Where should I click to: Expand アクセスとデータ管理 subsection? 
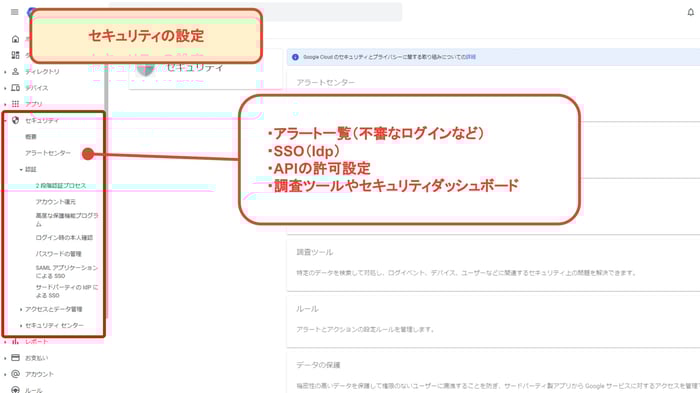pos(21,309)
